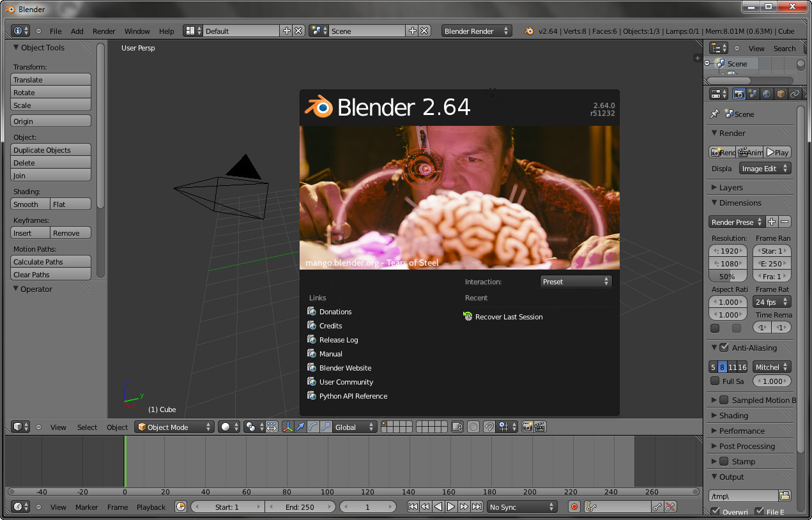The image size is (812, 520).
Task: Click the Translate button in Object Tools
Action: coord(50,79)
